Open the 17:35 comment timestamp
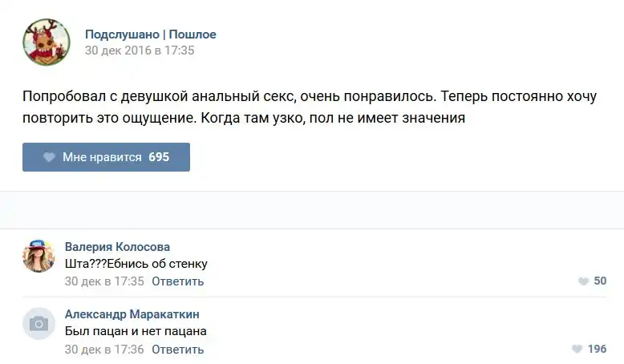Viewport: 624px width, 364px height. coord(104,281)
